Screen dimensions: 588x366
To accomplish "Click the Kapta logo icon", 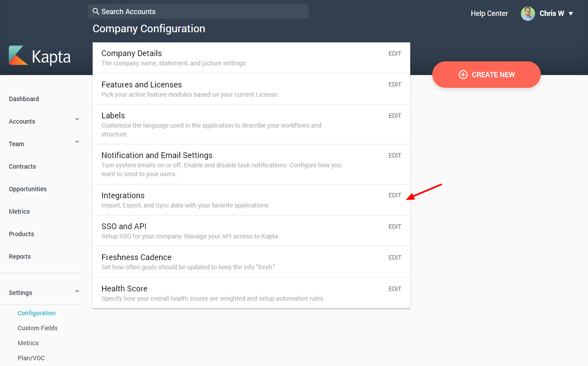I will click(19, 56).
